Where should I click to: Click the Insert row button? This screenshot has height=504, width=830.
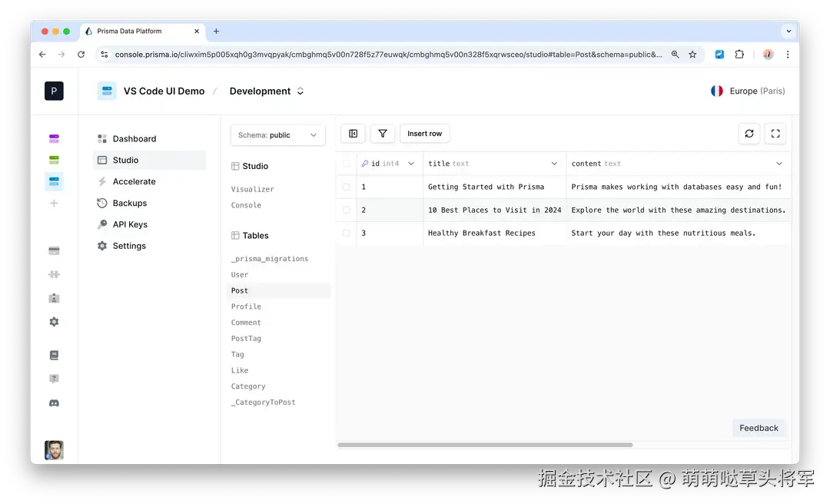(424, 133)
